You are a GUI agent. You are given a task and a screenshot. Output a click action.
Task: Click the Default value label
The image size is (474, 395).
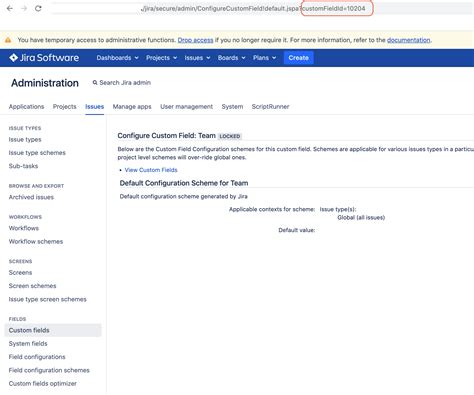(297, 230)
